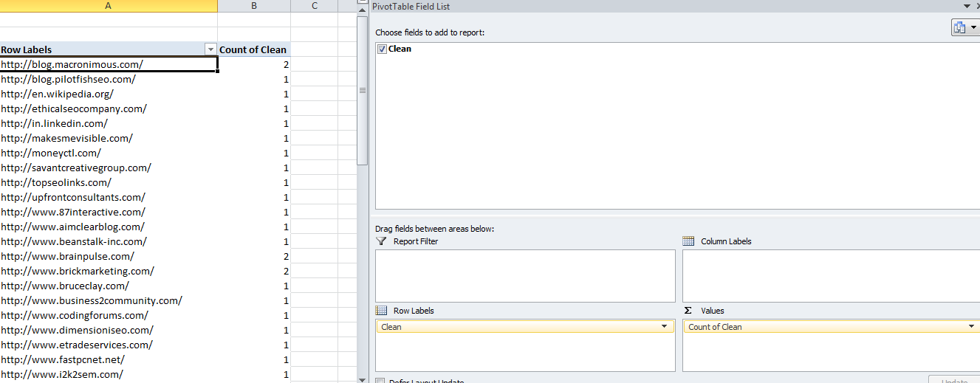The image size is (980, 383).
Task: Open the Row Labels filter dropdown
Action: pos(210,49)
